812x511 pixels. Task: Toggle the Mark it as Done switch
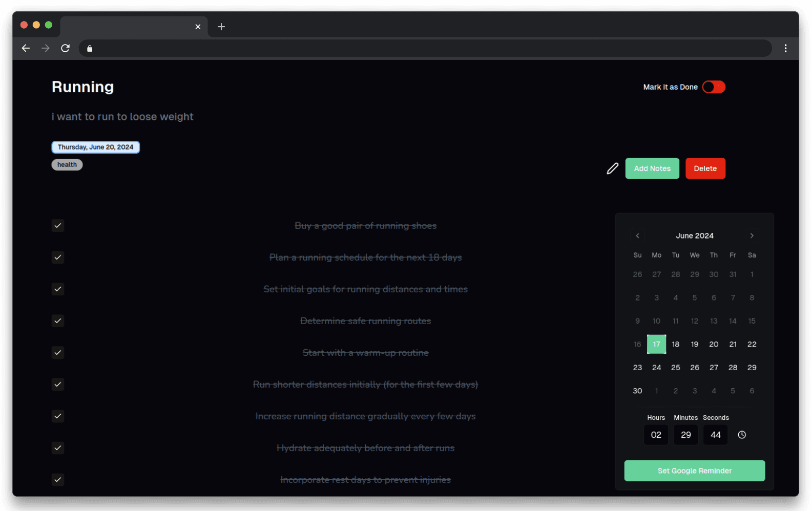(713, 87)
